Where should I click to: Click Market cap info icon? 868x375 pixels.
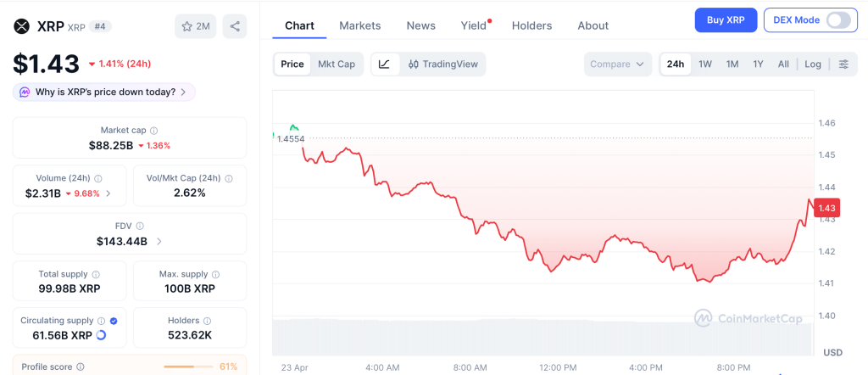pos(153,131)
